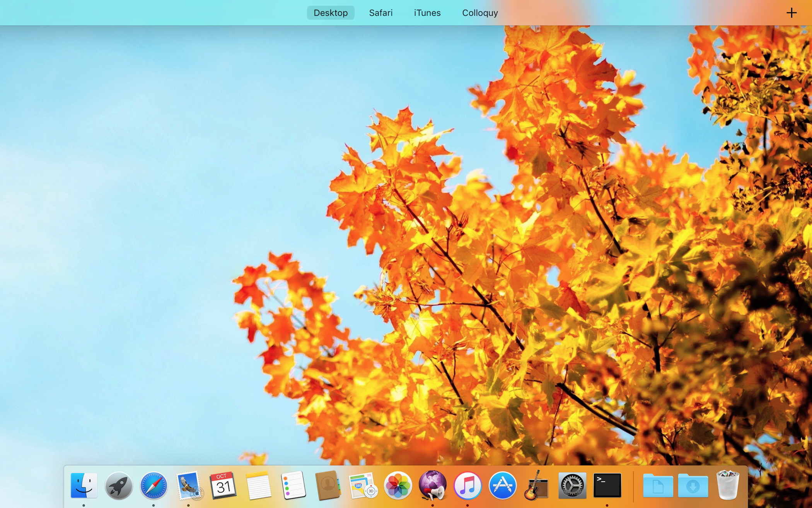Image resolution: width=812 pixels, height=508 pixels.
Task: Launch the Maps app icon
Action: (x=363, y=485)
